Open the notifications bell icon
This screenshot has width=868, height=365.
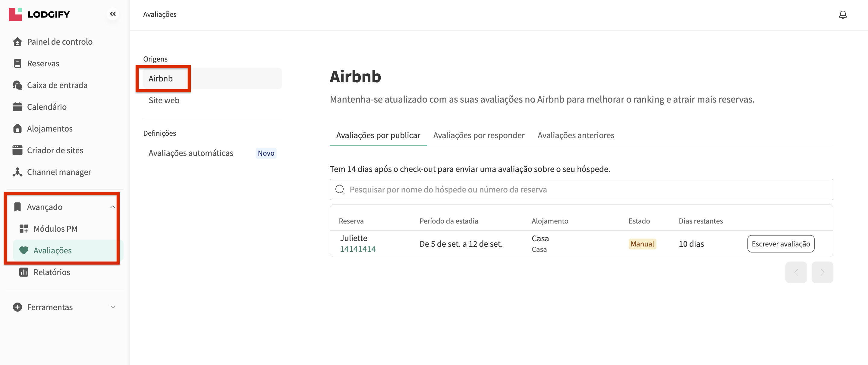coord(842,14)
